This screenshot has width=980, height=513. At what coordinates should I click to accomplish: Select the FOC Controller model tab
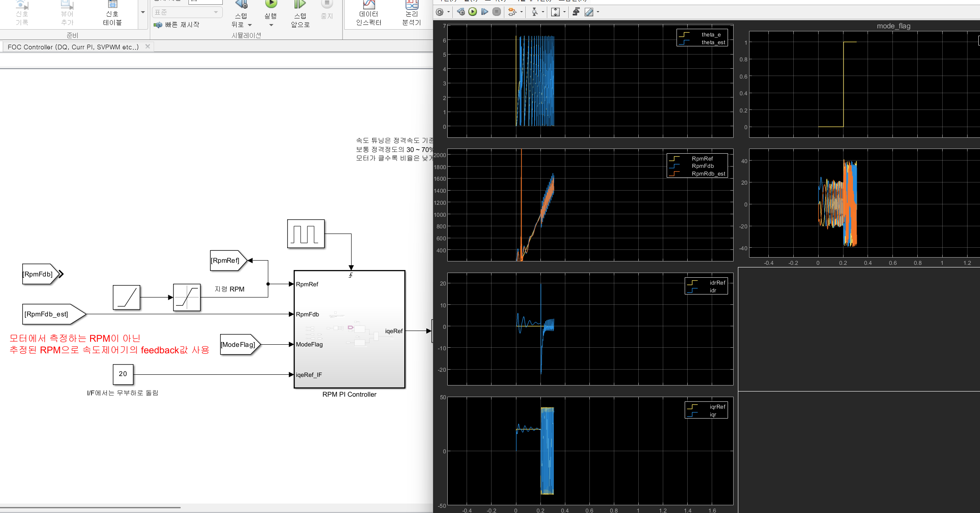[x=73, y=47]
